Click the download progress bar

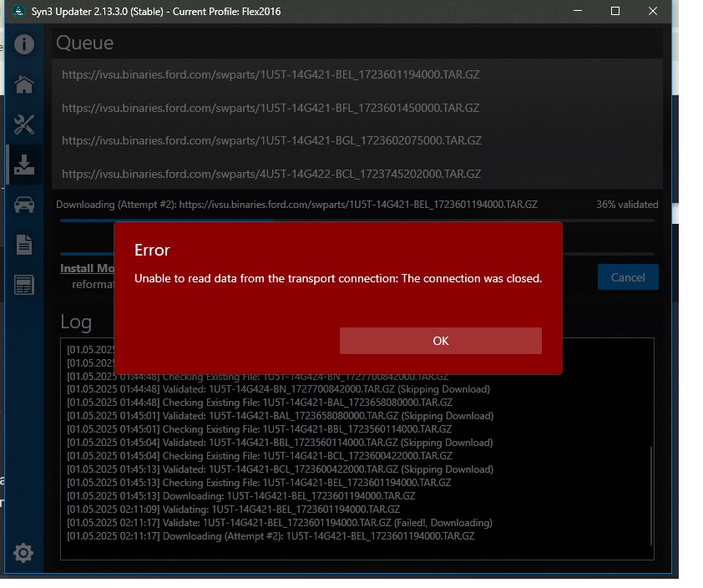357,220
